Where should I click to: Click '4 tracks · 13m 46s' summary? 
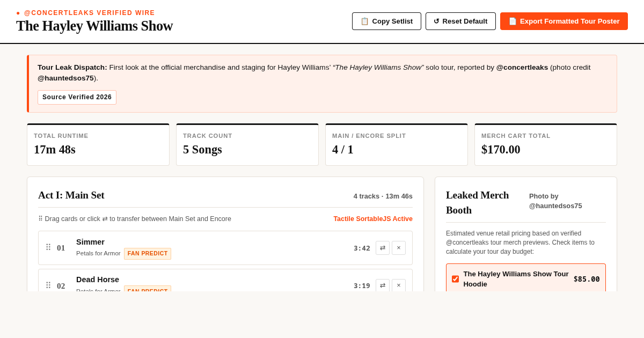coord(383,196)
